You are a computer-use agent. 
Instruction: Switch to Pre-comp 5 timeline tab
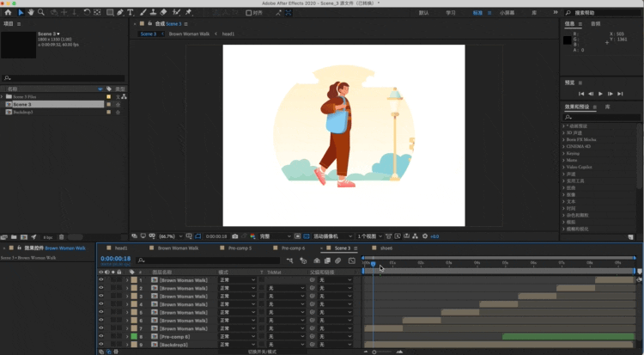coord(240,248)
